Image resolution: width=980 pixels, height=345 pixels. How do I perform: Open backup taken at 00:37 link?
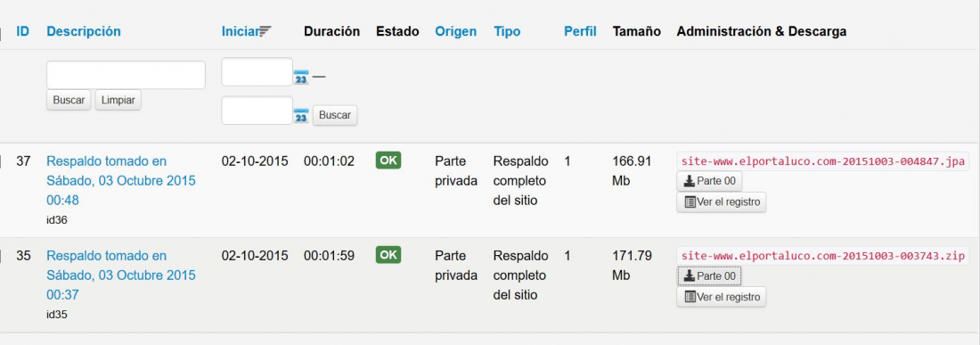click(x=120, y=275)
